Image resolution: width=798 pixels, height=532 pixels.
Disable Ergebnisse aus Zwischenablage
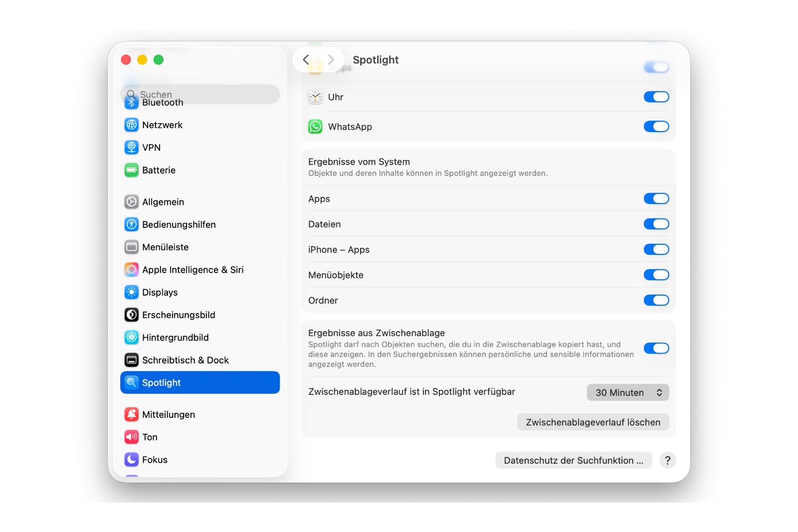[656, 348]
